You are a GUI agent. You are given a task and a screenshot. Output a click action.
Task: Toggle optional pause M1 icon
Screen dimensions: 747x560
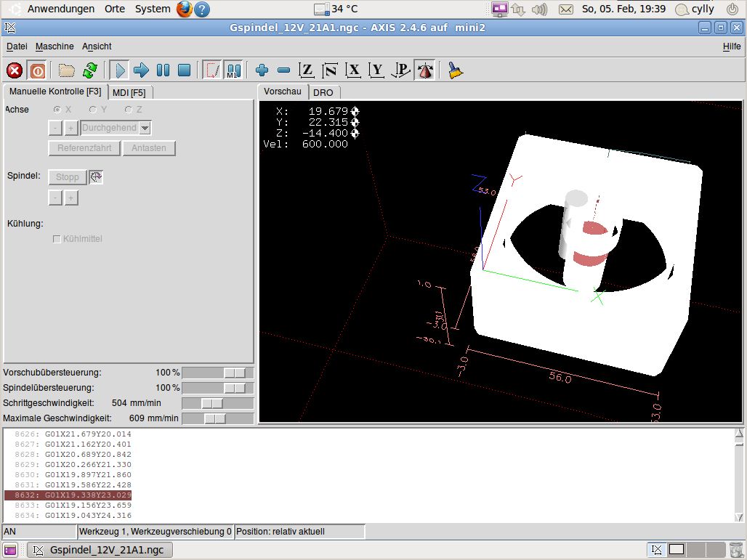click(x=233, y=70)
